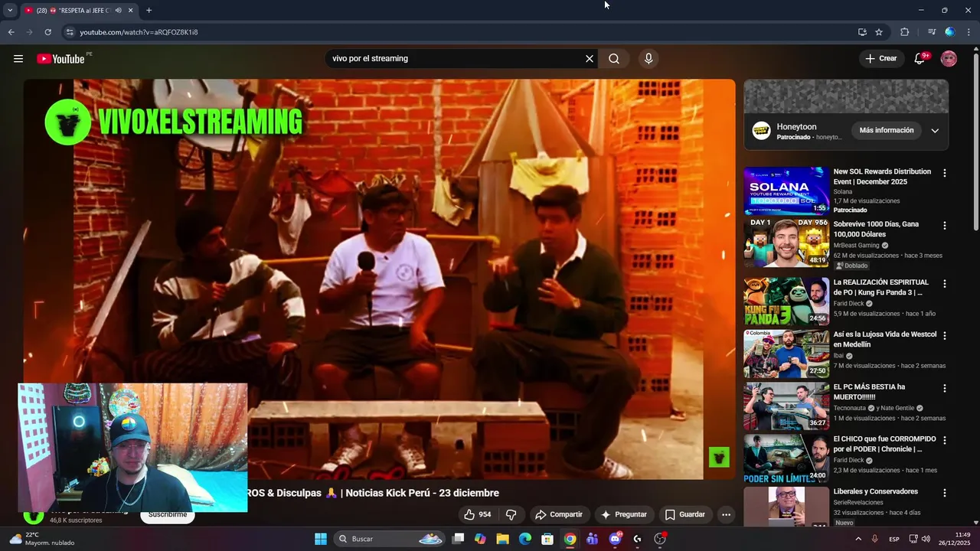Save the video with Guardar
This screenshot has height=551, width=980.
click(x=684, y=514)
